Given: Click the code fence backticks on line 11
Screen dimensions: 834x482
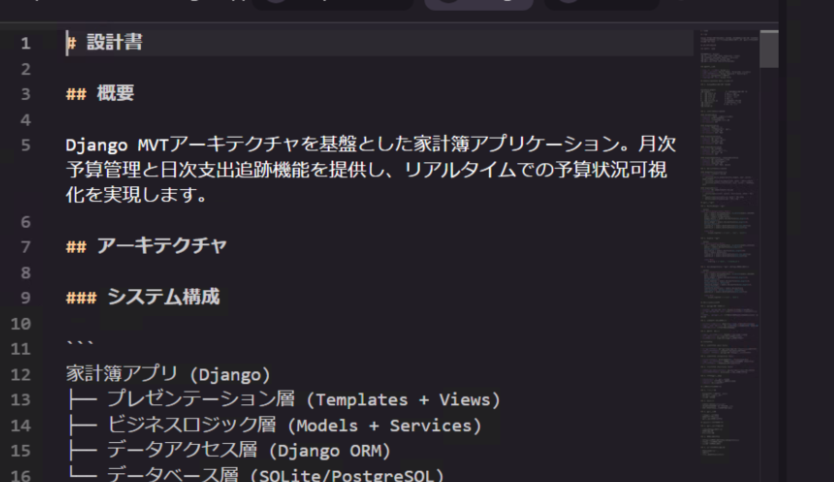Looking at the screenshot, I should click(x=80, y=344).
